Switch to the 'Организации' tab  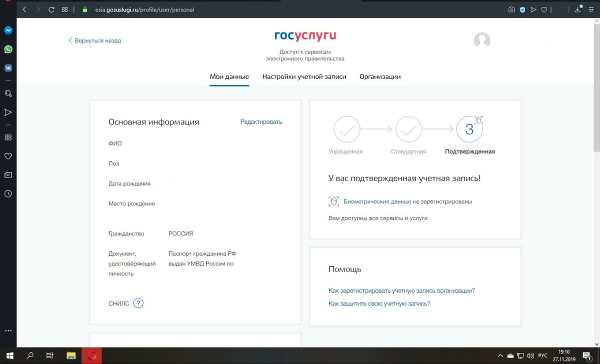380,76
